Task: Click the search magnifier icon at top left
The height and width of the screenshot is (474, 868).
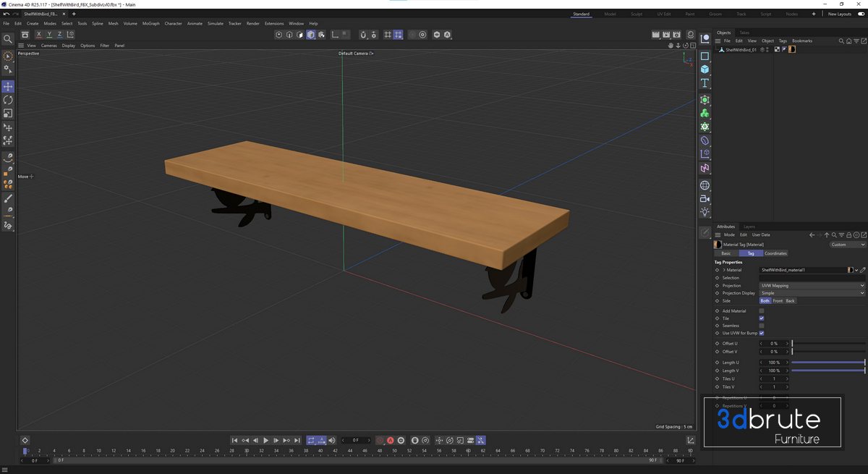Action: (8, 39)
